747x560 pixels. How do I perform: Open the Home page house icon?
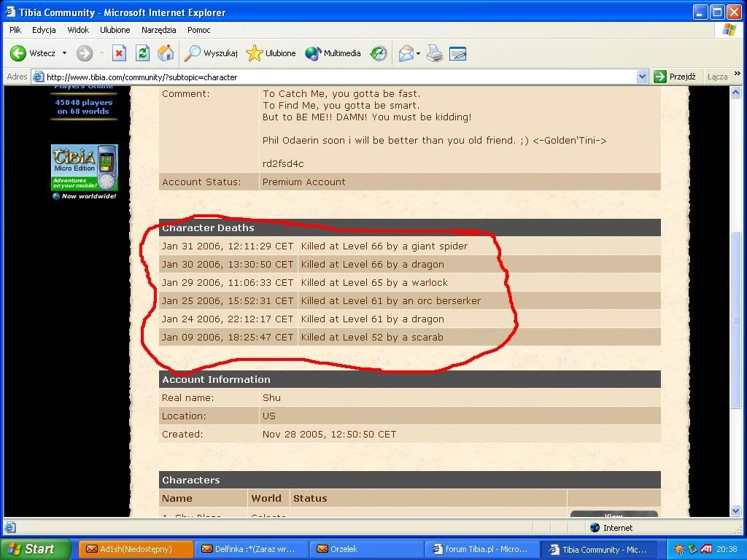click(166, 52)
